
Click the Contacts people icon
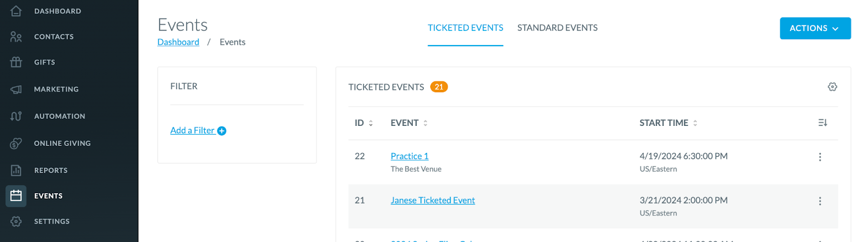[x=16, y=36]
